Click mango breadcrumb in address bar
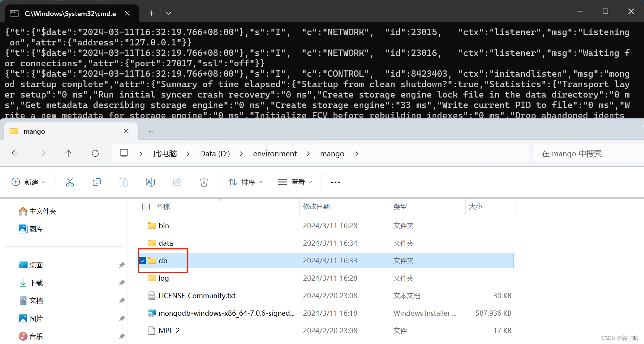The height and width of the screenshot is (344, 644). 332,154
